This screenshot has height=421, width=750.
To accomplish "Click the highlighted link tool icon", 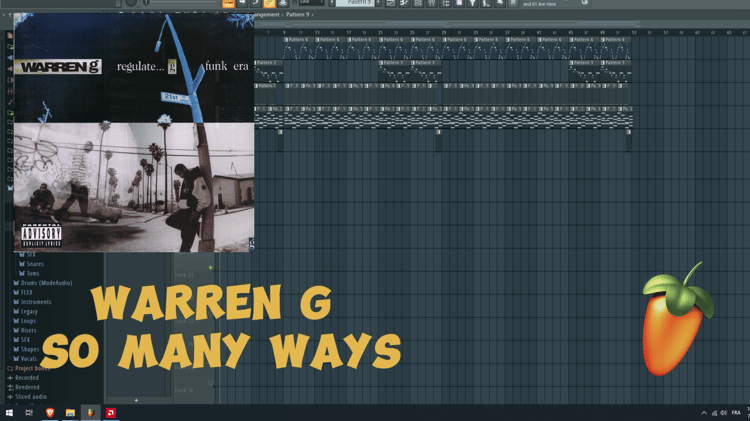I will (269, 3).
